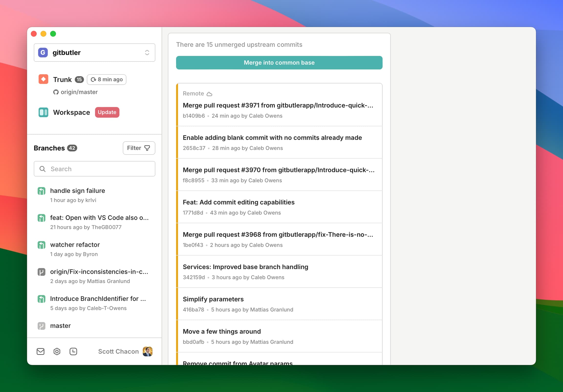Select the master branch entry
The width and height of the screenshot is (563, 392).
pos(60,326)
